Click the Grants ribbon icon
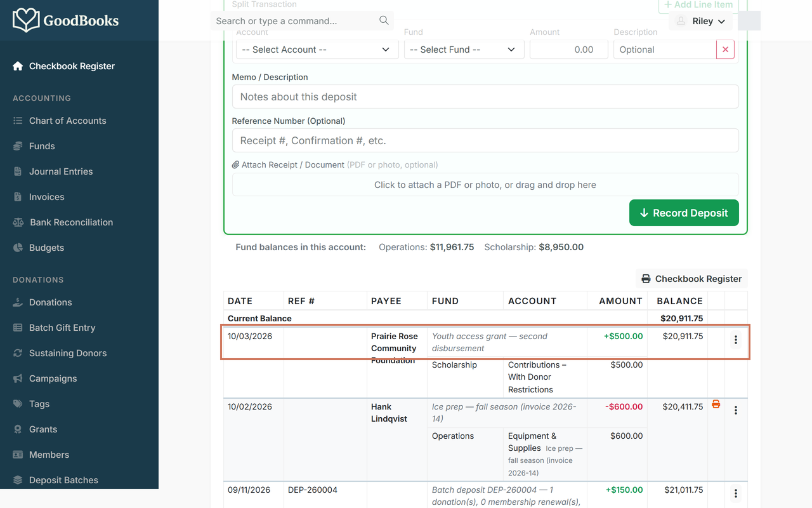Viewport: 812px width, 508px height. click(x=18, y=429)
